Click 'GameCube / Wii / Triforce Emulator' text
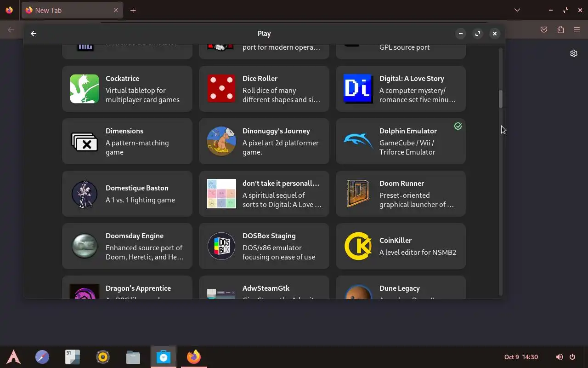Viewport: 588px width, 368px height. 407,148
